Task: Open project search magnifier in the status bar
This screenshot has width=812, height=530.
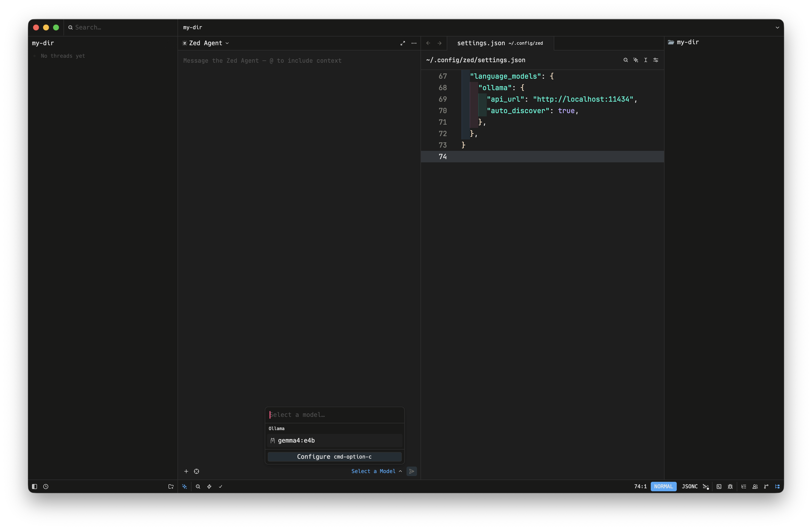Action: 198,487
